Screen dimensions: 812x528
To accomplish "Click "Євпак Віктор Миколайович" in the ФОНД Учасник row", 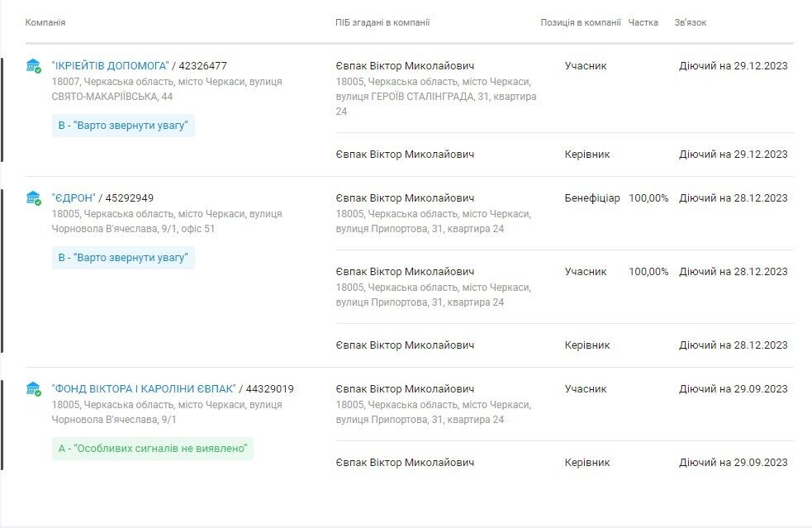I will click(x=405, y=388).
